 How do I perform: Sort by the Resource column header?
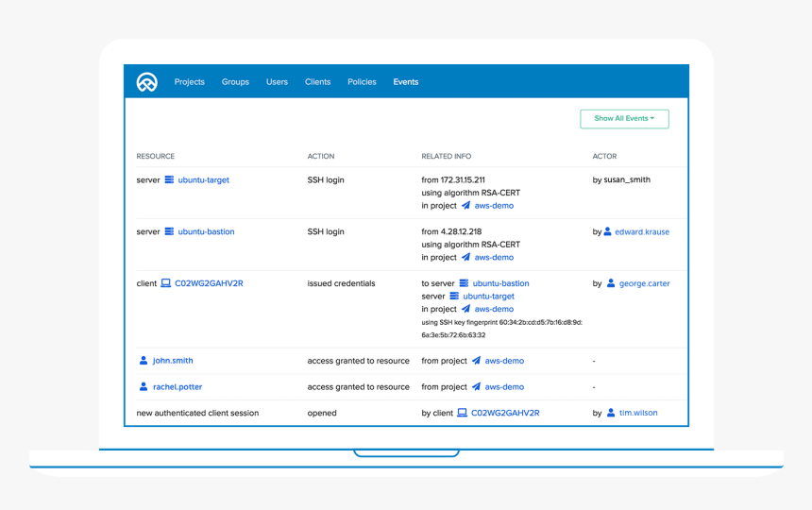[x=156, y=156]
